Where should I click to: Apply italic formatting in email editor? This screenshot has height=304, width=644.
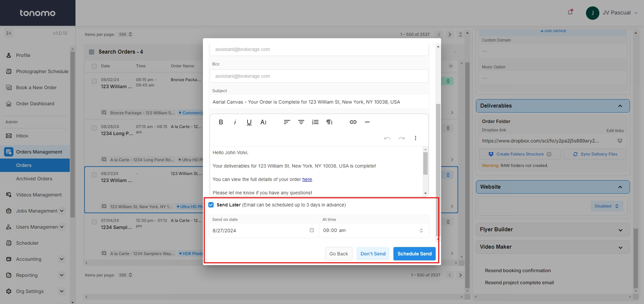coord(235,122)
